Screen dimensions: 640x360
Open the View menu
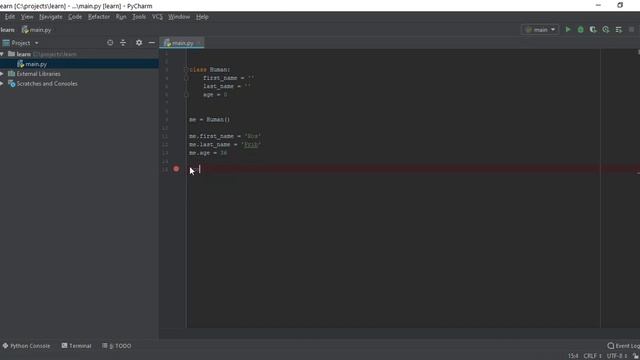click(x=27, y=17)
